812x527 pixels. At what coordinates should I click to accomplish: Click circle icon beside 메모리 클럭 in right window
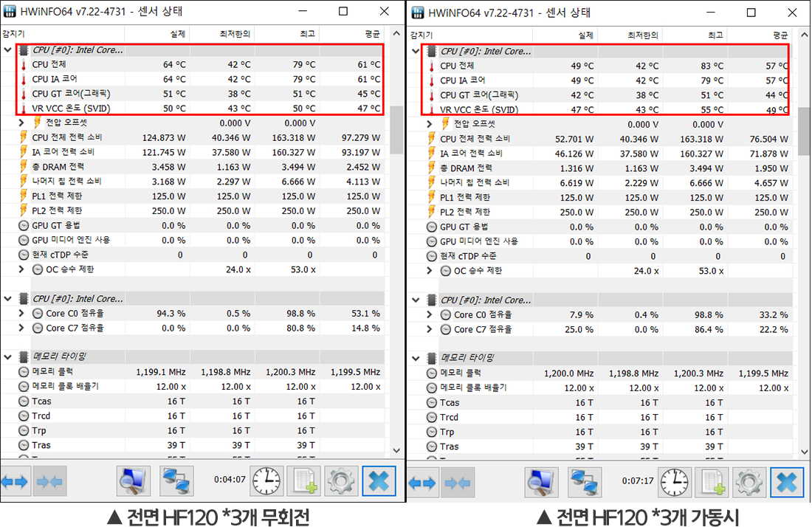[431, 373]
